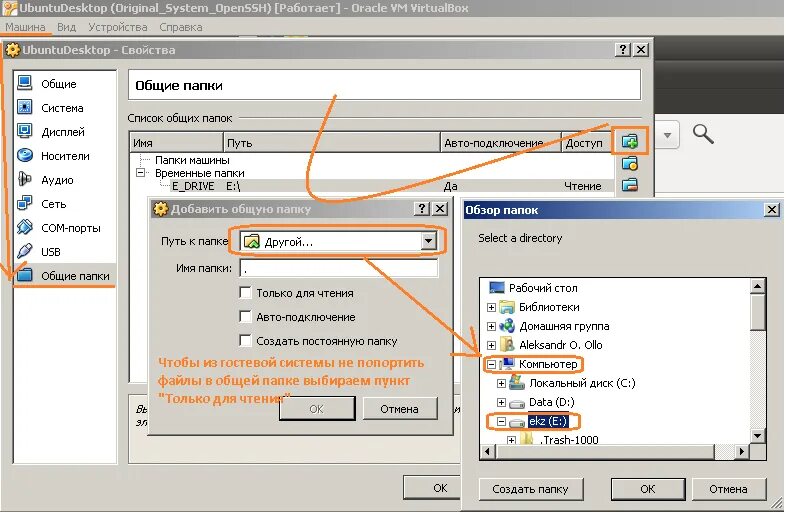Select Локальный диск (C:) in tree
This screenshot has width=786, height=512.
[582, 383]
